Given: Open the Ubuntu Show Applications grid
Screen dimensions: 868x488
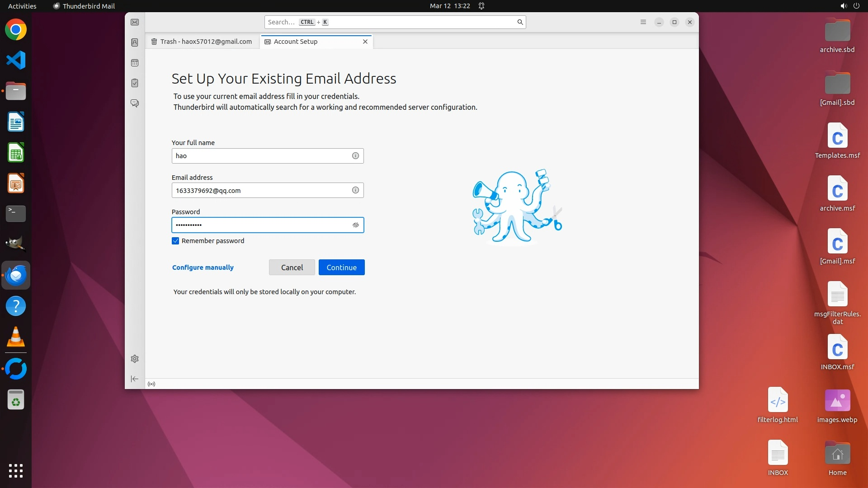Looking at the screenshot, I should tap(16, 470).
